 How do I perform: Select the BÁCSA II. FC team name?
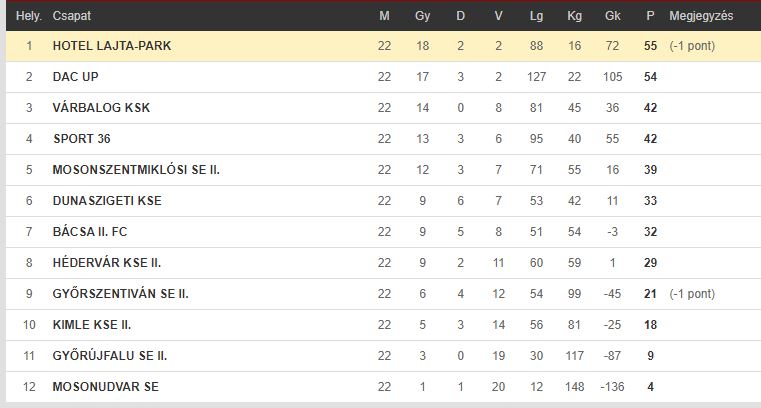click(90, 232)
